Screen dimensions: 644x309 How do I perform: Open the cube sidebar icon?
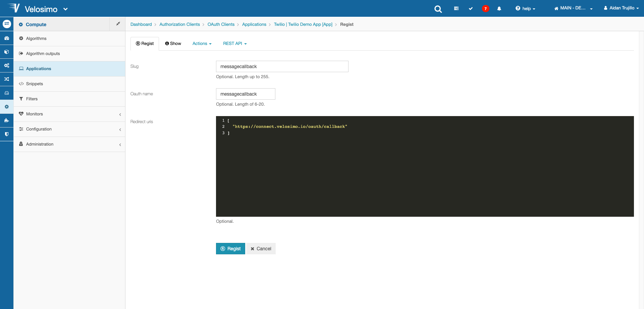[7, 52]
